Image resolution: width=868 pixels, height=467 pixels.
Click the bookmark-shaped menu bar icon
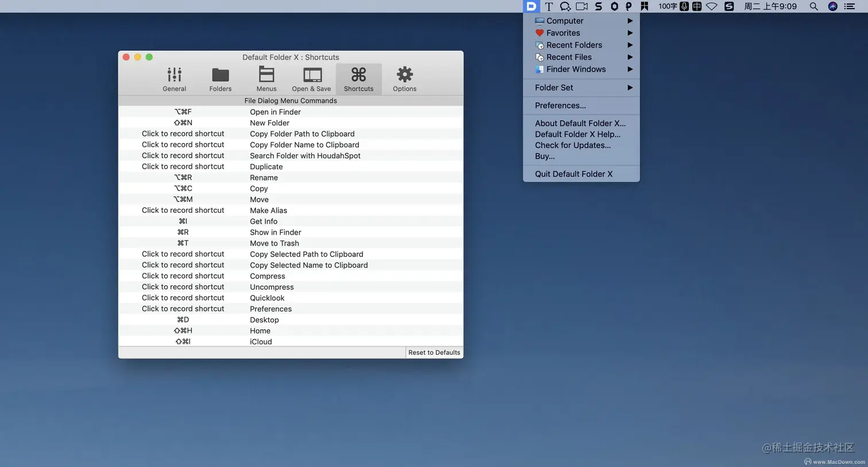(645, 6)
